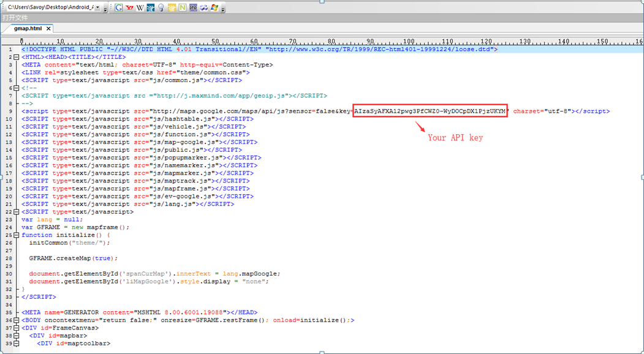Open the file path dropdown arrow
Screen dimensions: 644x354
pyautogui.click(x=98, y=7)
